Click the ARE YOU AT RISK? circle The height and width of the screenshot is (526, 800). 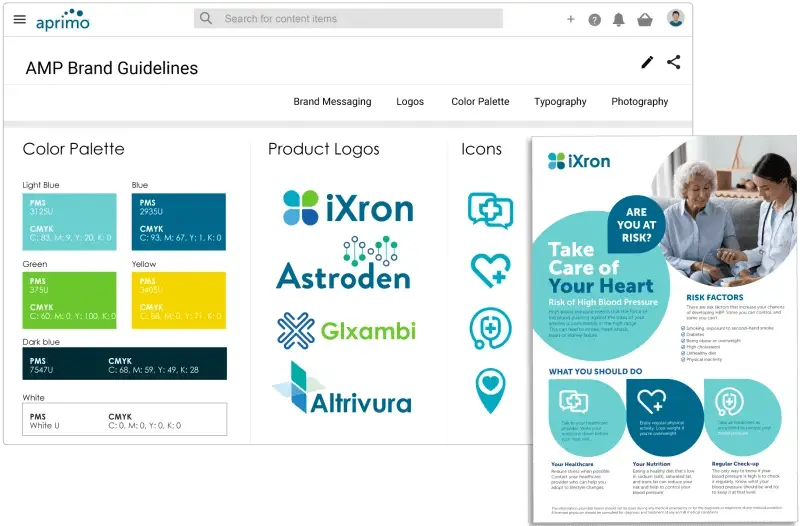(636, 224)
